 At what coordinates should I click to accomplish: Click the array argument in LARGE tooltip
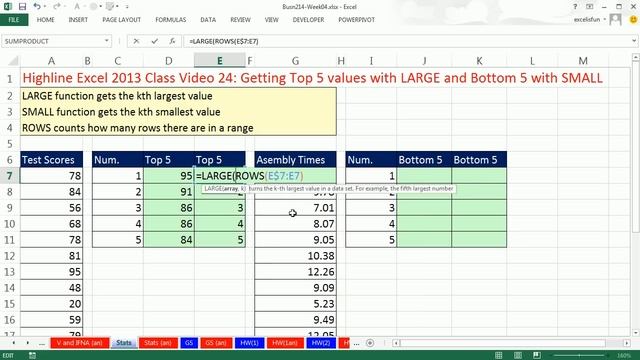[230, 189]
